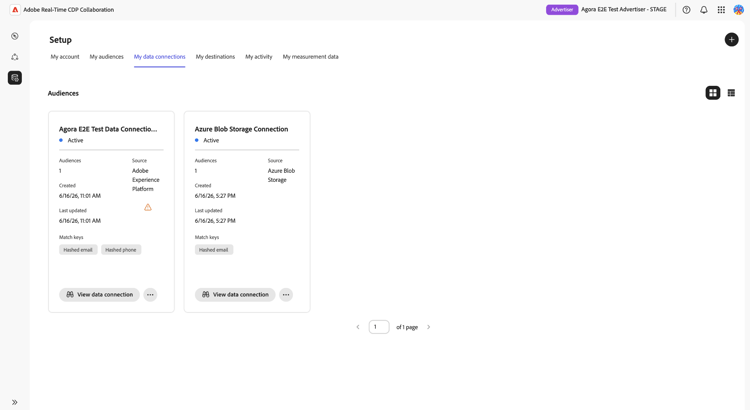The height and width of the screenshot is (410, 750).
Task: Click created date 6/16/26, 5:27 PM
Action: point(215,196)
